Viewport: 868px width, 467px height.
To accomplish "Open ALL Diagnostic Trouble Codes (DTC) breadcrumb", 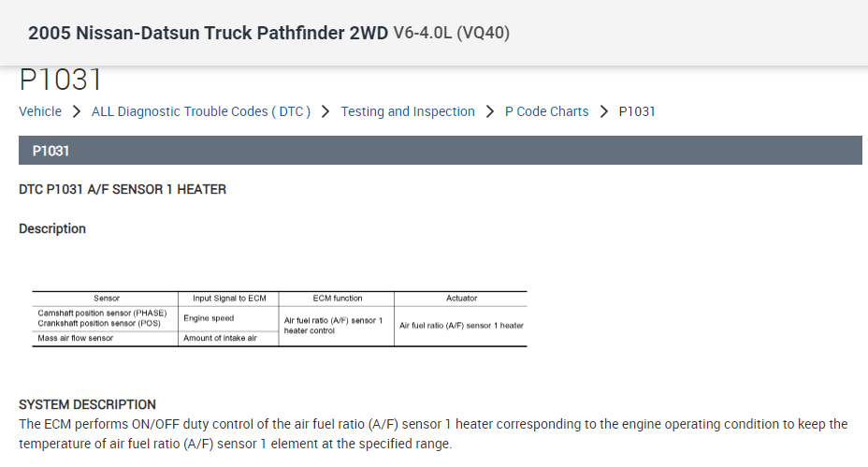I will pyautogui.click(x=200, y=111).
